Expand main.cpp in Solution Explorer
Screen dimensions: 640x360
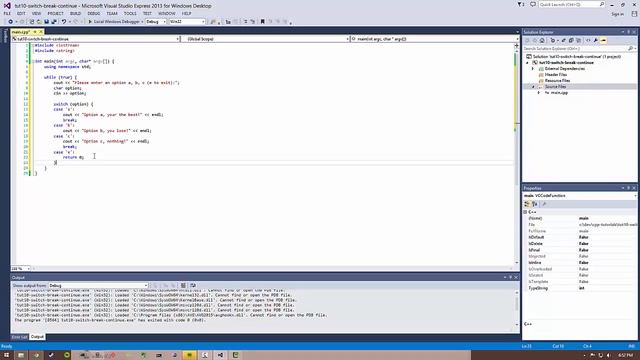pyautogui.click(x=539, y=93)
